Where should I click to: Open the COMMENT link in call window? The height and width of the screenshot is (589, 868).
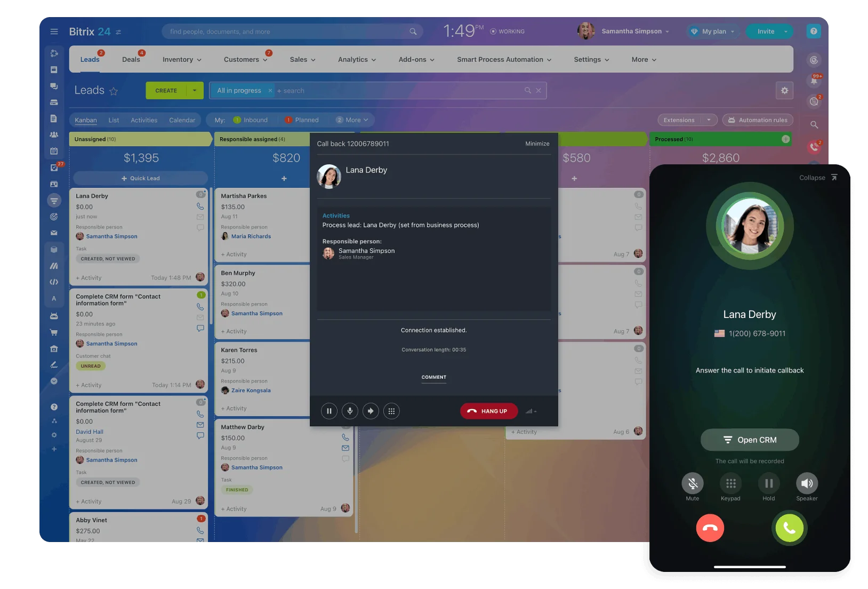434,377
